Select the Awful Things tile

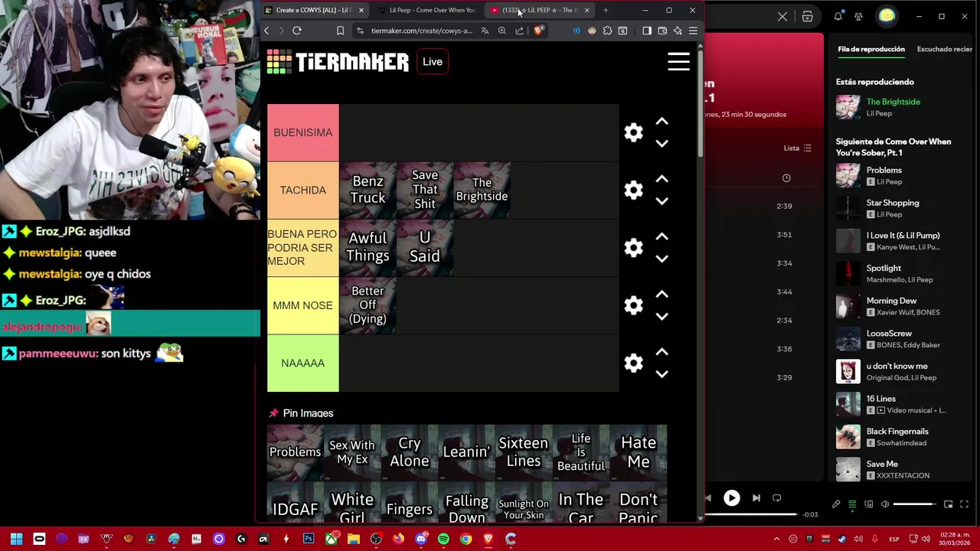[367, 248]
